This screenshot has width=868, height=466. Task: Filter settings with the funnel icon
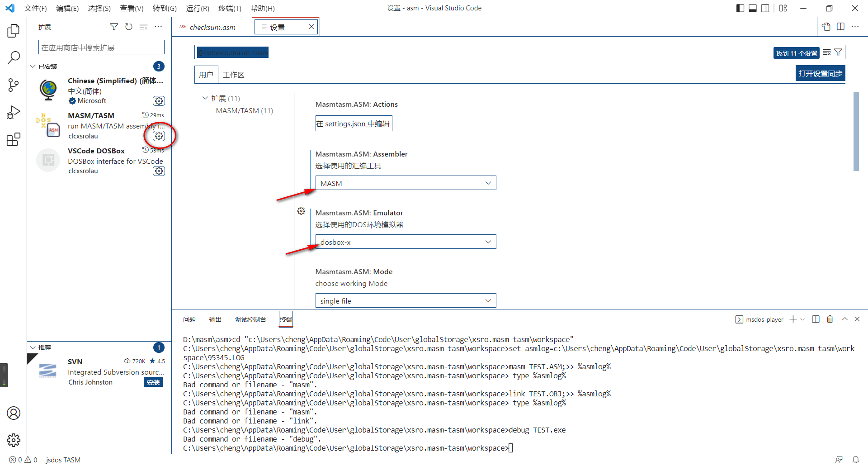(838, 52)
